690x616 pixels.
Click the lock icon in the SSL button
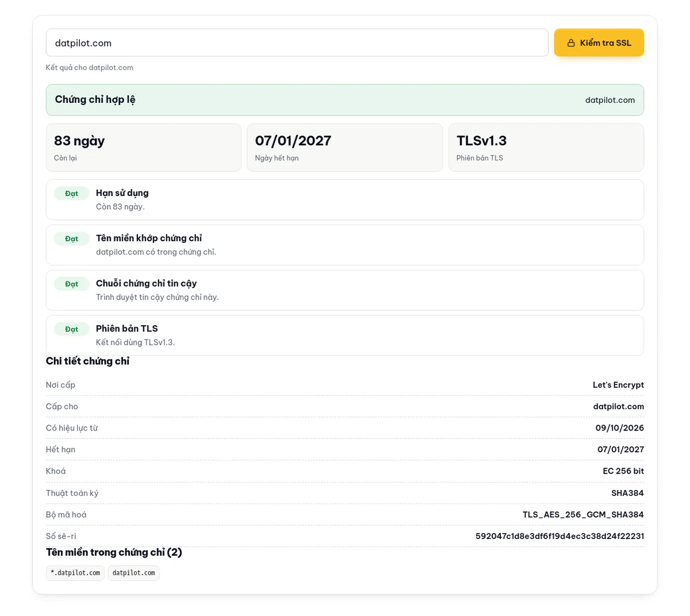coord(571,43)
